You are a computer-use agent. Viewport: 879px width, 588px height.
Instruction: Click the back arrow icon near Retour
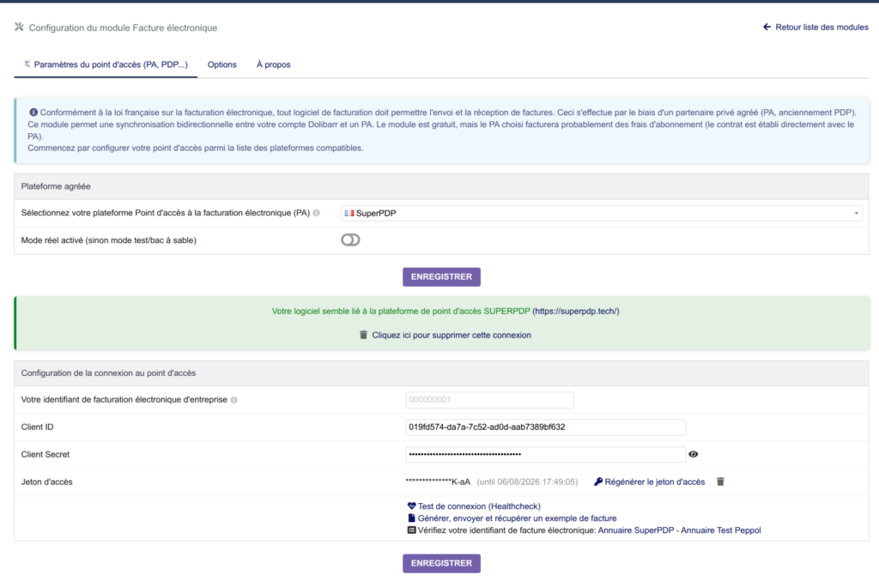coord(767,27)
